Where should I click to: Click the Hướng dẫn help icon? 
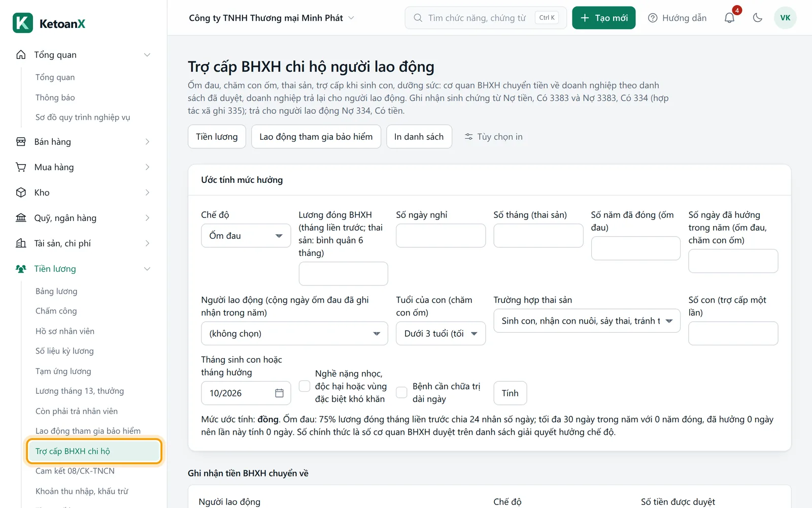(653, 18)
